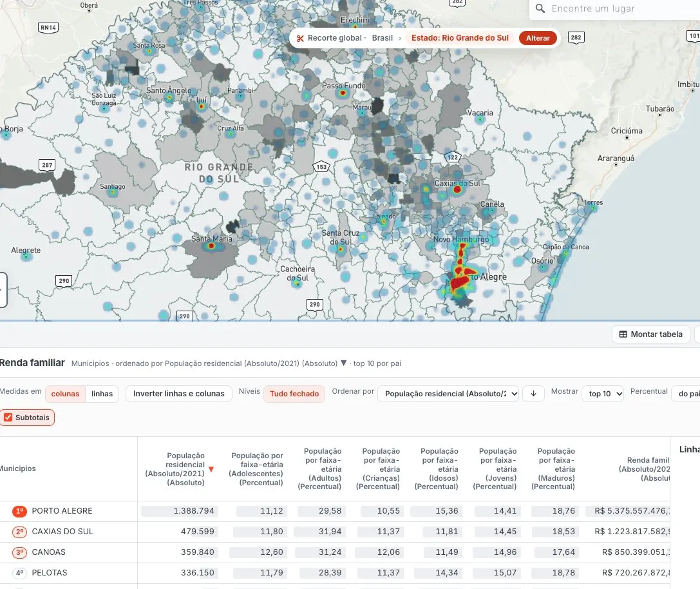Image resolution: width=700 pixels, height=589 pixels.
Task: Click the descending sort arrow button
Action: (x=533, y=394)
